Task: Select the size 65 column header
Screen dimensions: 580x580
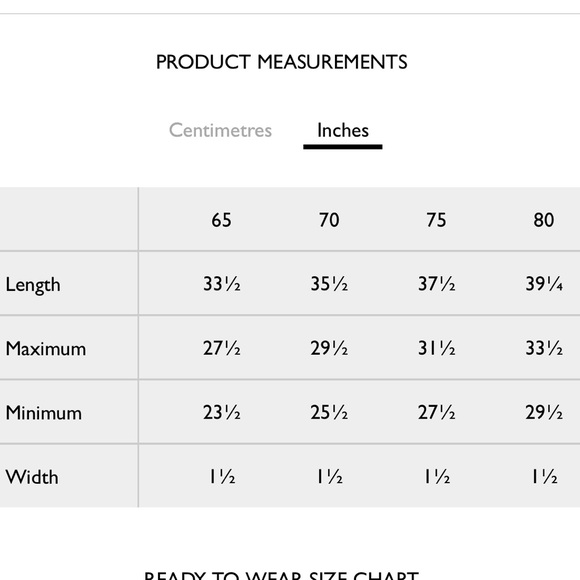Action: coord(221,220)
